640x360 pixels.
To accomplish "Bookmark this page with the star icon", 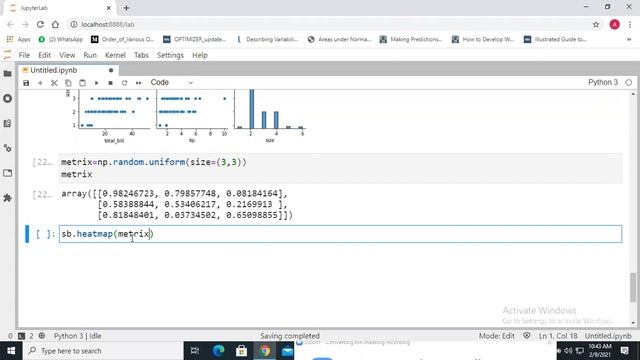I will point(596,24).
